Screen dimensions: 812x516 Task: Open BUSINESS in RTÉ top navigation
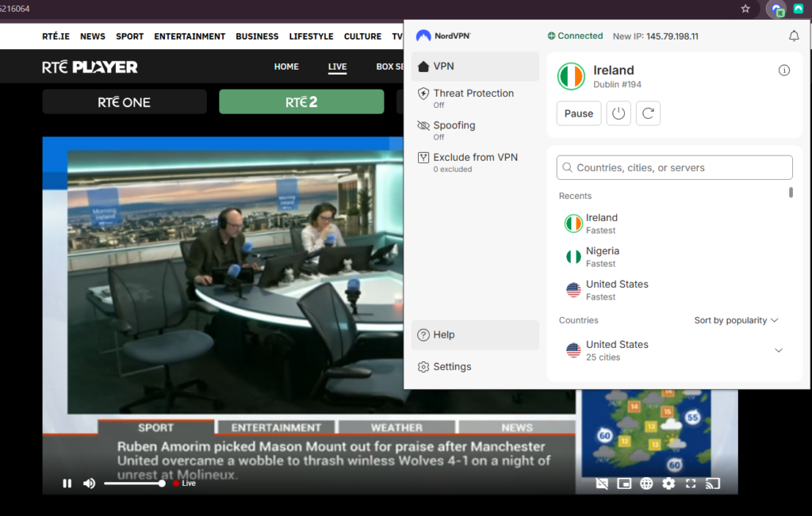coord(257,36)
